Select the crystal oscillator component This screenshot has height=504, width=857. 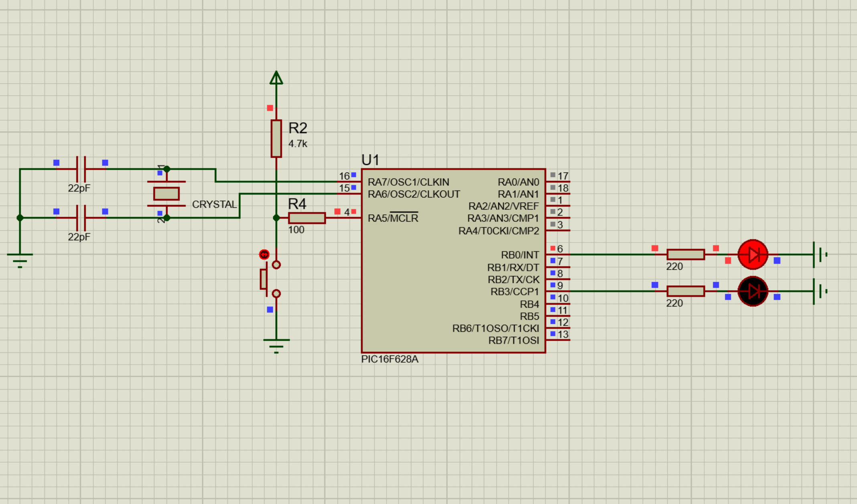pos(167,194)
